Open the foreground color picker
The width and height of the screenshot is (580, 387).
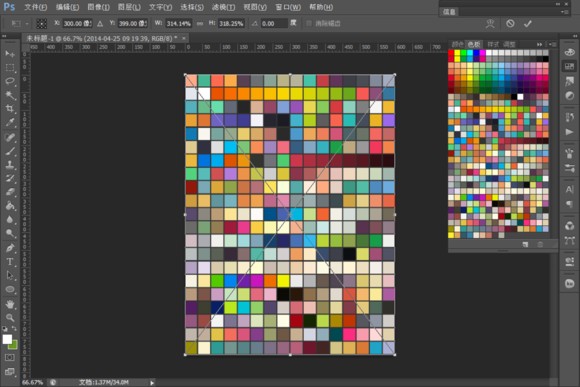click(x=7, y=339)
